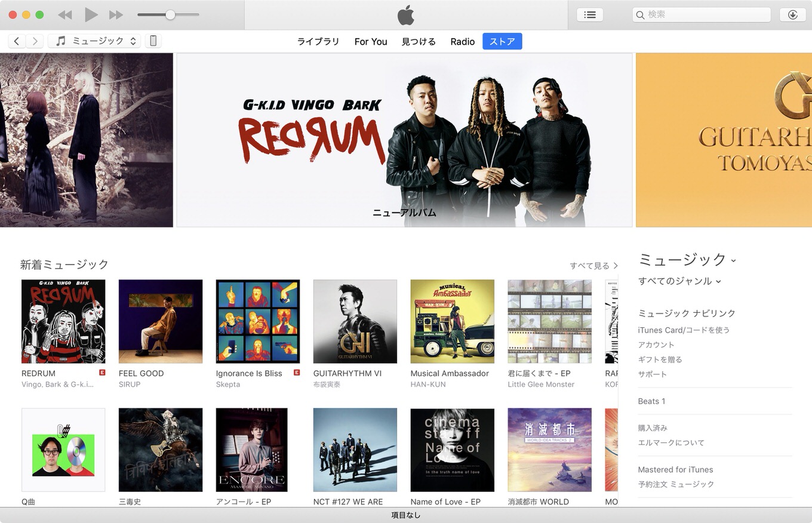The height and width of the screenshot is (523, 812).
Task: Click the Vingo, Bark & G-k.i... artist name
Action: [58, 384]
